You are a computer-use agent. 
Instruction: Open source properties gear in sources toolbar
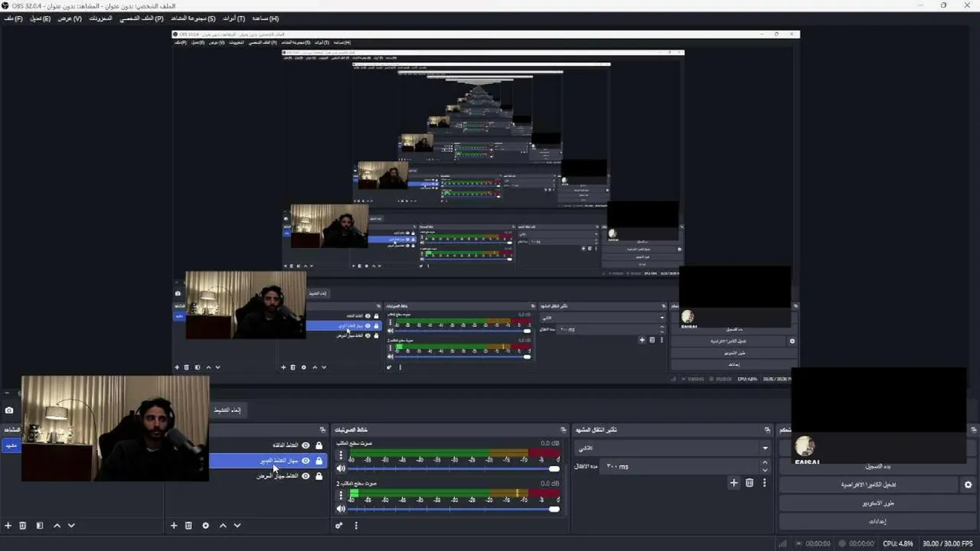pyautogui.click(x=205, y=526)
